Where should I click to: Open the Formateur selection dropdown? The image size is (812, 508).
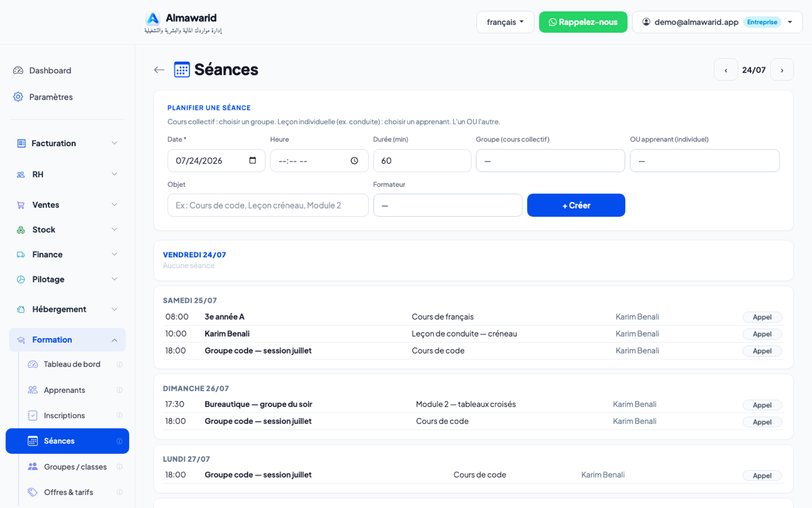coord(448,205)
